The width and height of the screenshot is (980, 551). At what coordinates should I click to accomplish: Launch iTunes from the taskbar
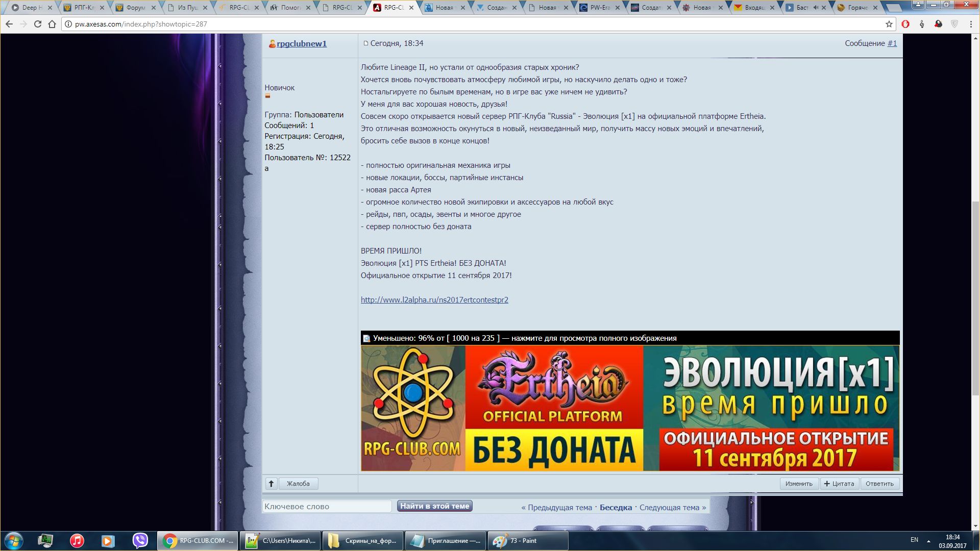tap(77, 541)
